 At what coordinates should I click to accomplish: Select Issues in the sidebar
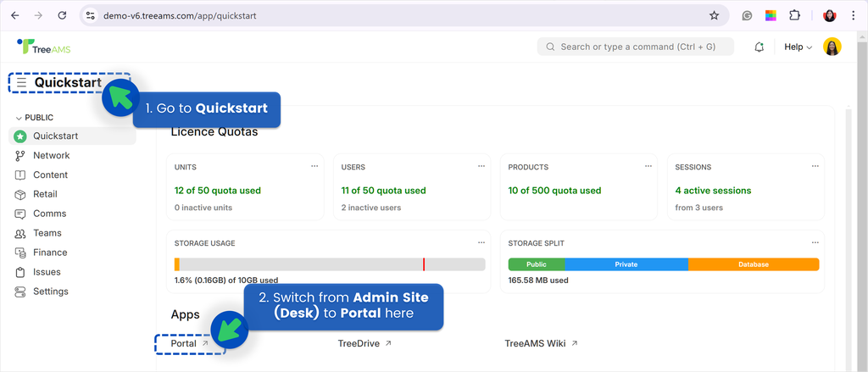click(x=73, y=272)
